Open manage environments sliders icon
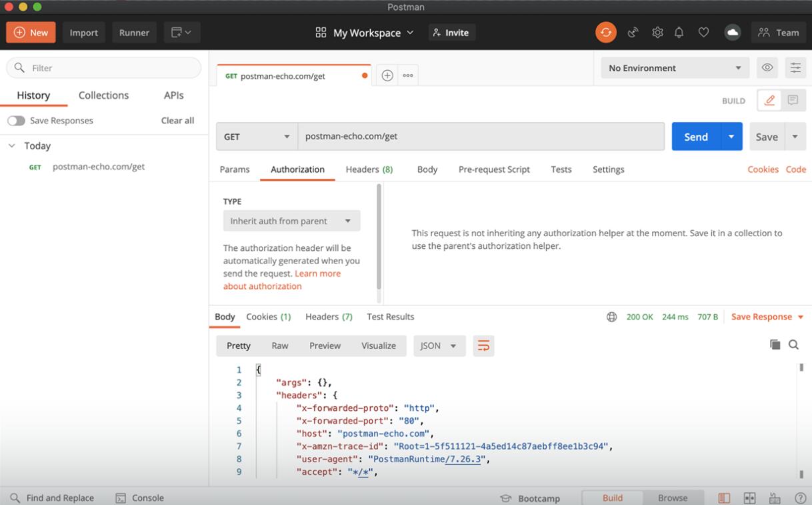Image resolution: width=812 pixels, height=505 pixels. (795, 67)
